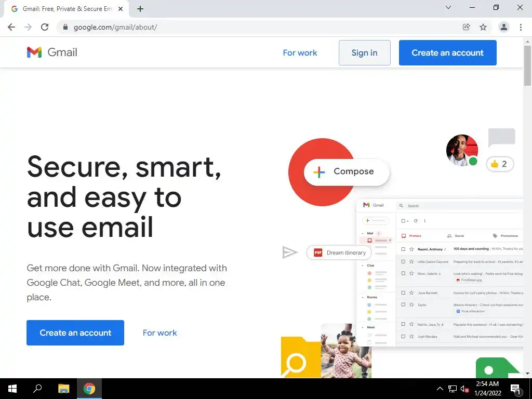Reload the page with the refresh icon
Image resolution: width=532 pixels, height=399 pixels.
pos(45,27)
